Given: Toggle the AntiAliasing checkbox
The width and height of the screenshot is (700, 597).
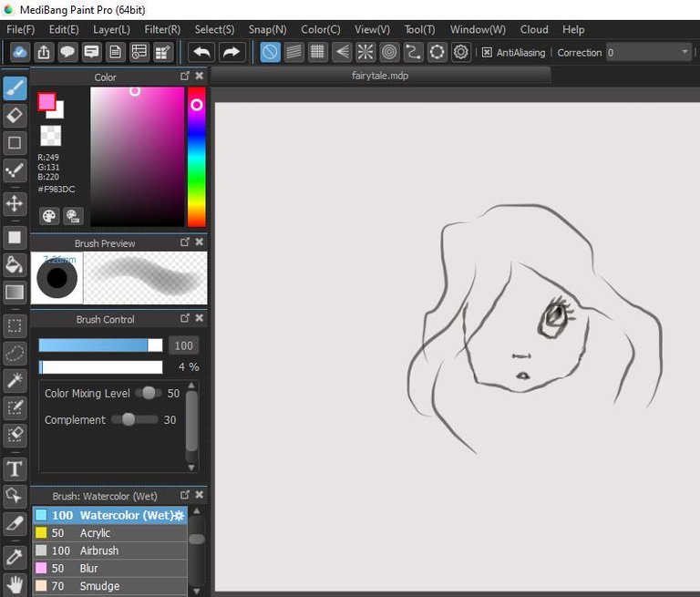Looking at the screenshot, I should coord(487,53).
